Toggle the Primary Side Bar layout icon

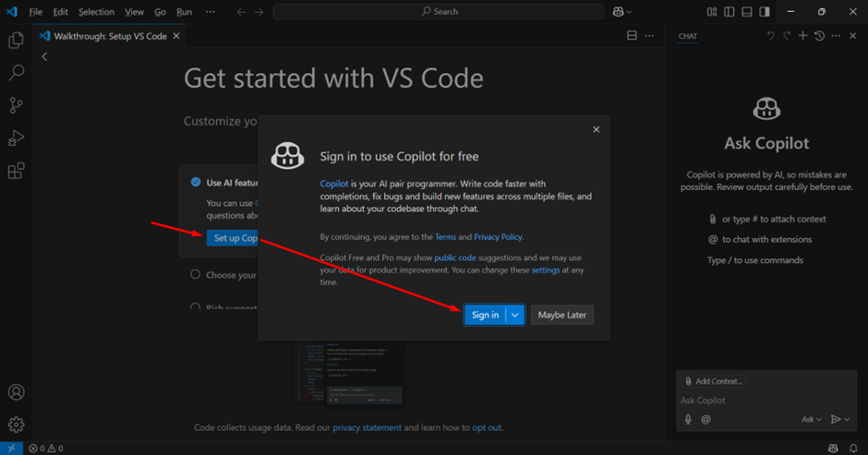coord(729,12)
